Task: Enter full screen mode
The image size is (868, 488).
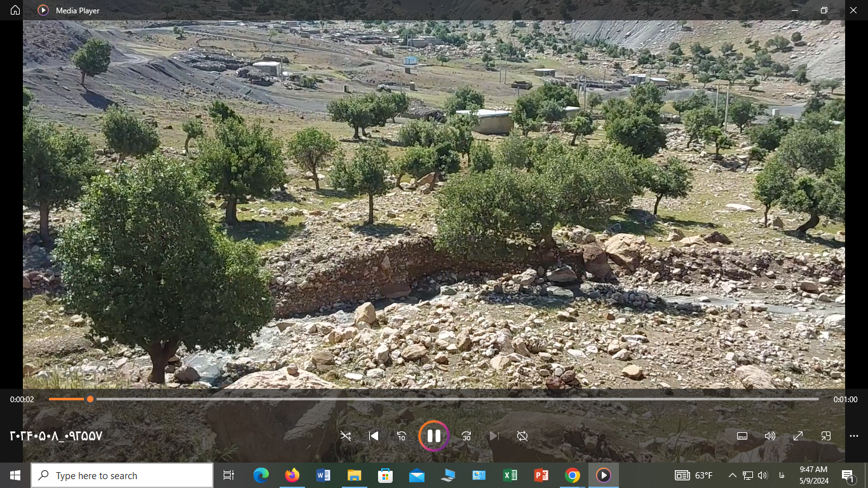Action: point(798,436)
